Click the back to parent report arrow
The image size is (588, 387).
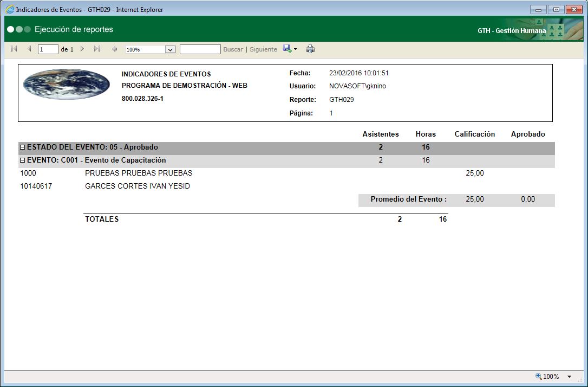(x=115, y=49)
